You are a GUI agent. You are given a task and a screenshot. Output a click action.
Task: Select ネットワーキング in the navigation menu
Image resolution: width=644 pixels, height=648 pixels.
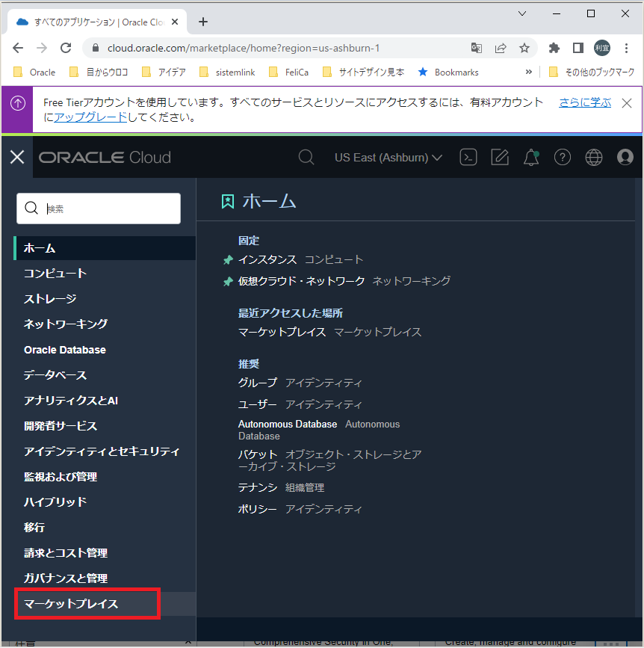tap(66, 324)
